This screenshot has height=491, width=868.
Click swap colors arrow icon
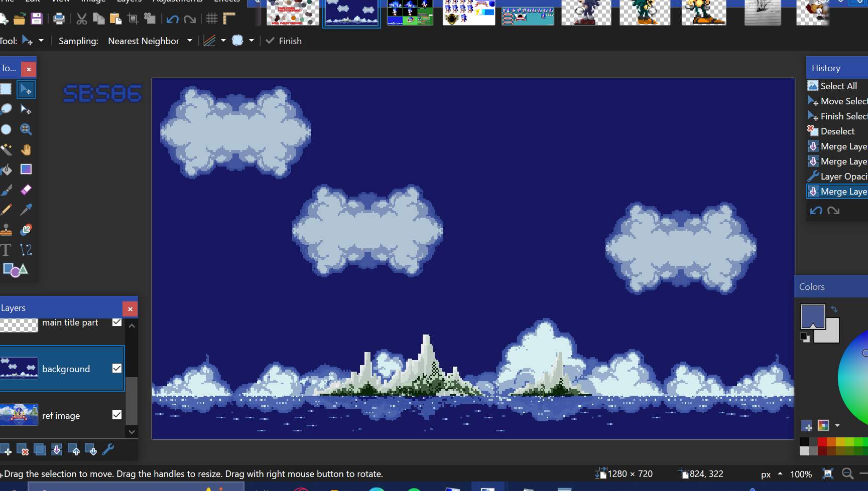[x=834, y=309]
